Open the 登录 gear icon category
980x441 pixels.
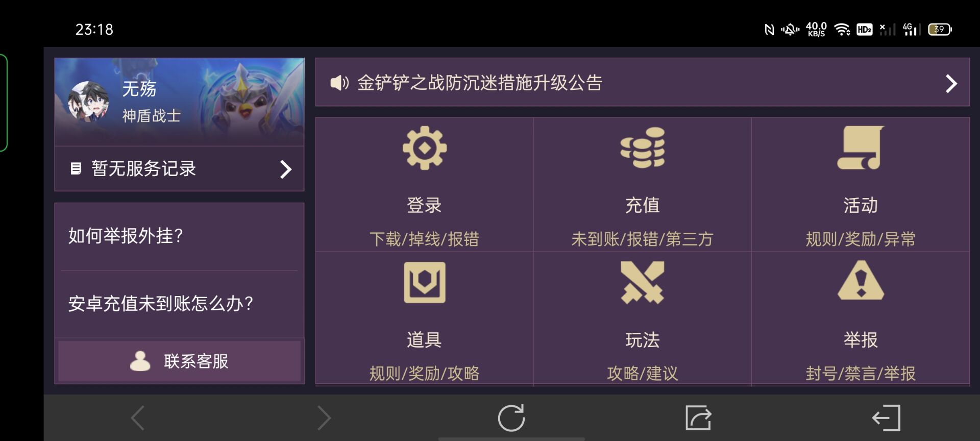424,148
